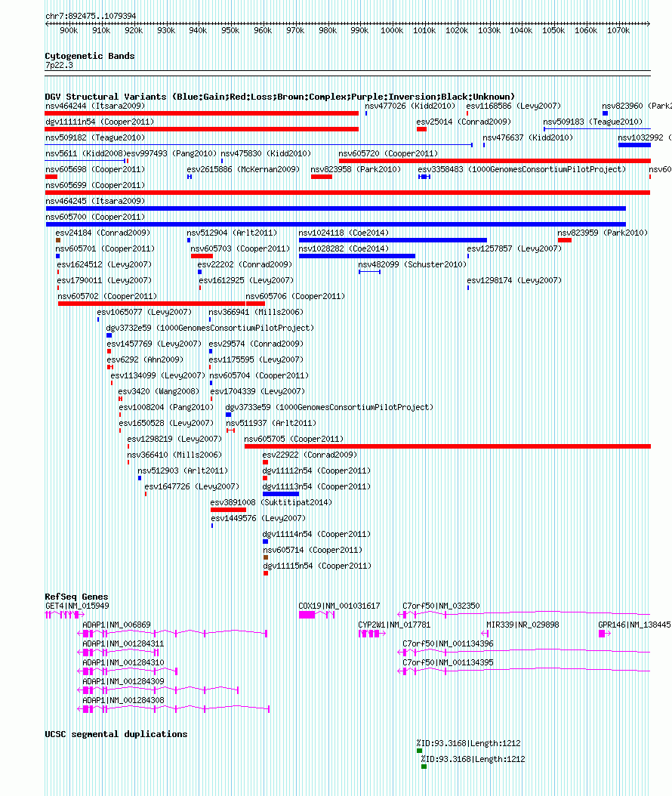Select the 7p22.3 band label
The width and height of the screenshot is (672, 796).
[59, 66]
